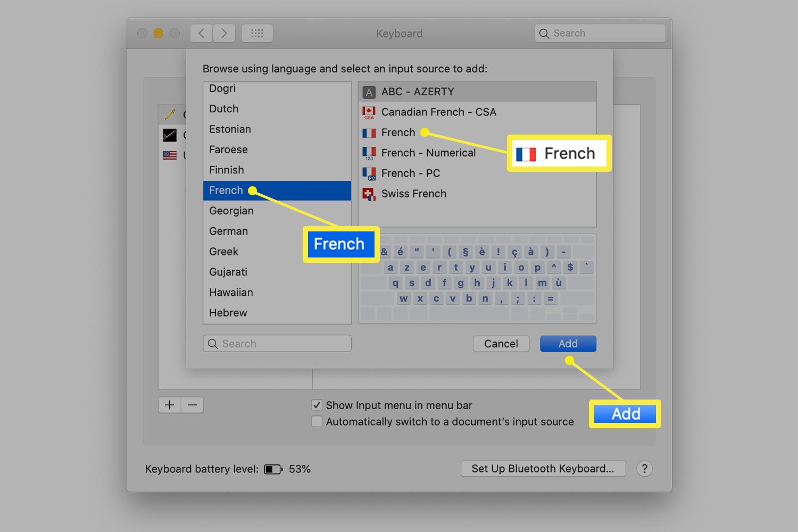798x532 pixels.
Task: Toggle Show Input menu in menu bar
Action: (317, 405)
